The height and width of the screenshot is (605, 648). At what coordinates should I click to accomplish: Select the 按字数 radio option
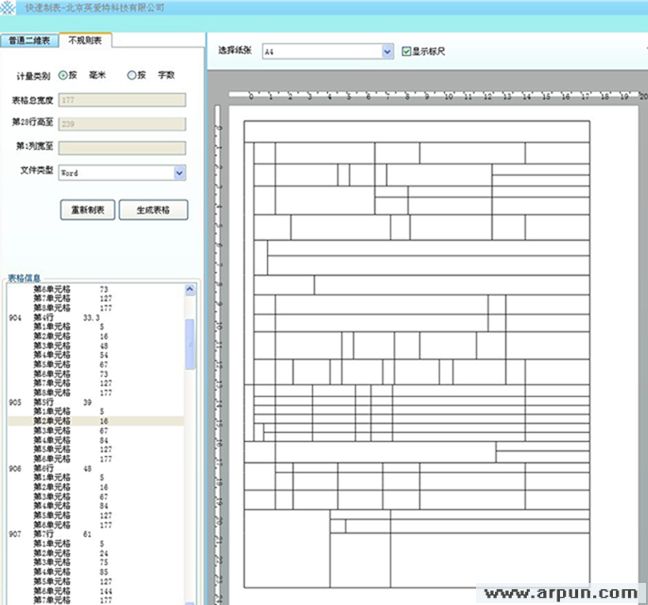coord(132,75)
